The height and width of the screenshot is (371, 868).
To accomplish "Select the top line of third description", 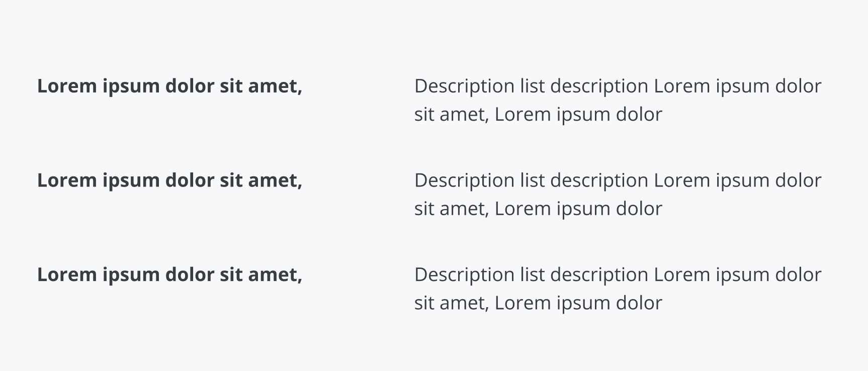I will 618,274.
